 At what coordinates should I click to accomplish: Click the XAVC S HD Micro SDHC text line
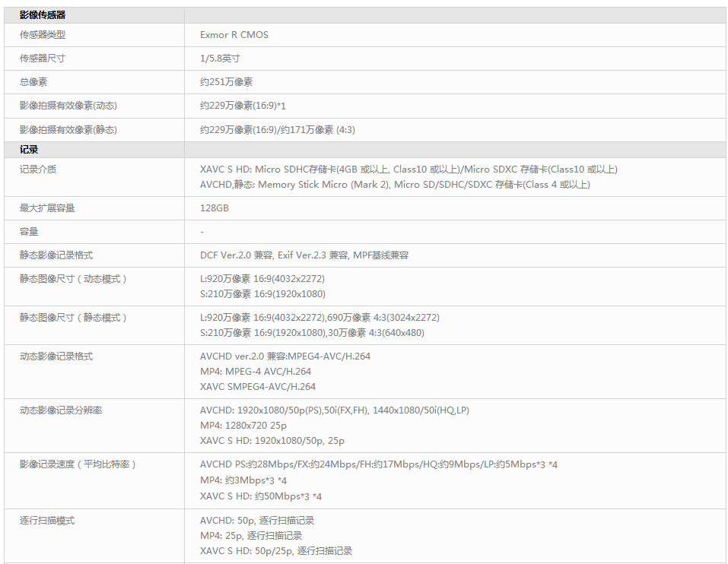[409, 170]
